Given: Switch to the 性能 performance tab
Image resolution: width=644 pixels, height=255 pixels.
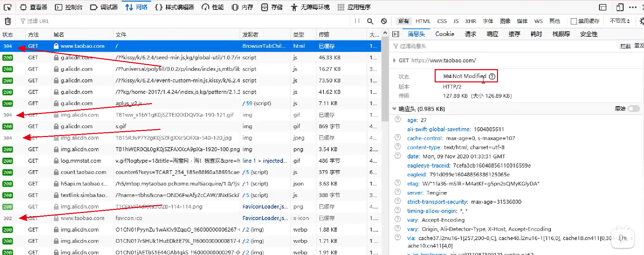Looking at the screenshot, I should [213, 7].
